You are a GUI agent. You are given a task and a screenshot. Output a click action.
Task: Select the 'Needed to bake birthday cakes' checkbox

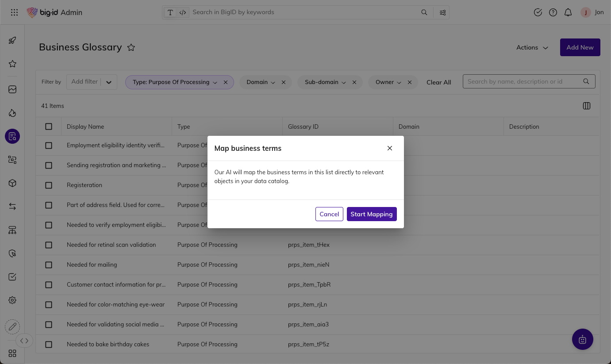tap(49, 345)
